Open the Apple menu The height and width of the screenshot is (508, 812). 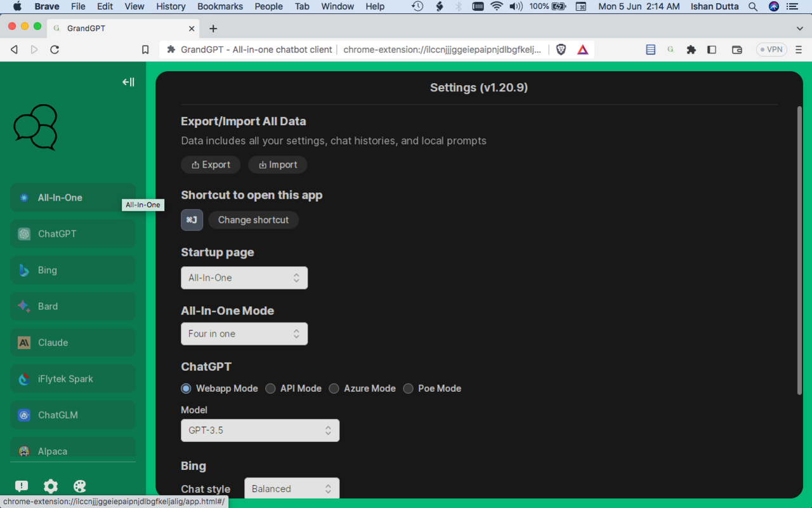(17, 6)
